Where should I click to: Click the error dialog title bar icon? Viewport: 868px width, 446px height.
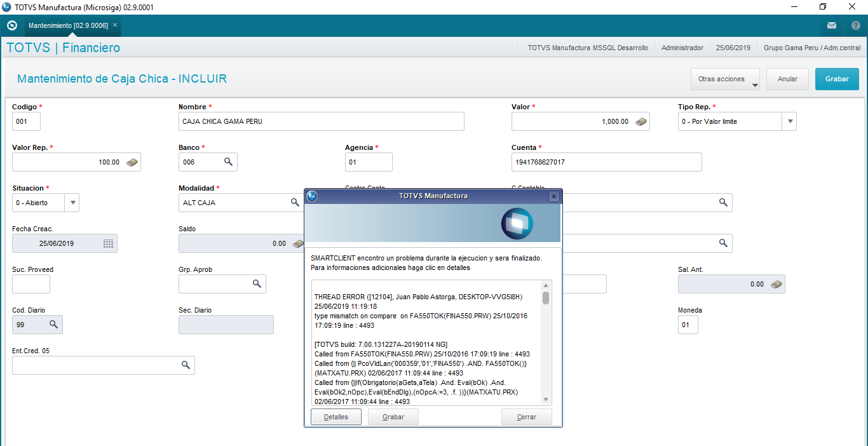coord(312,196)
